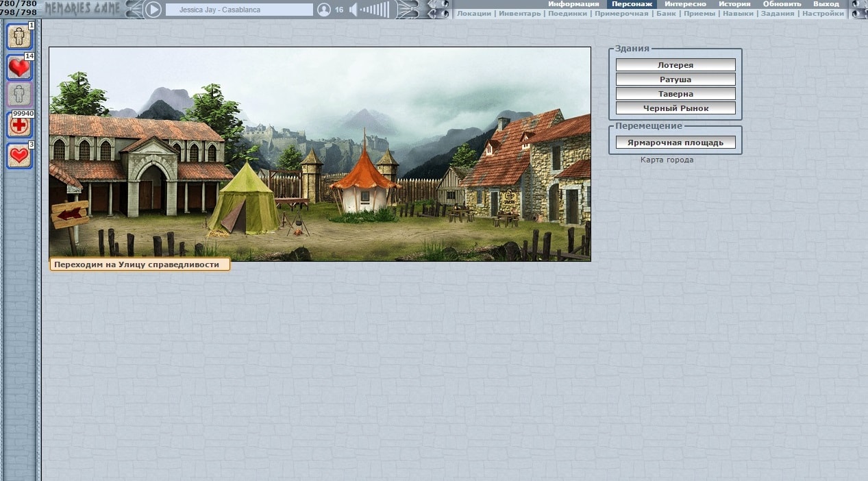This screenshot has width=868, height=481.
Task: Select the outlined heart item with badge 3
Action: pos(19,156)
